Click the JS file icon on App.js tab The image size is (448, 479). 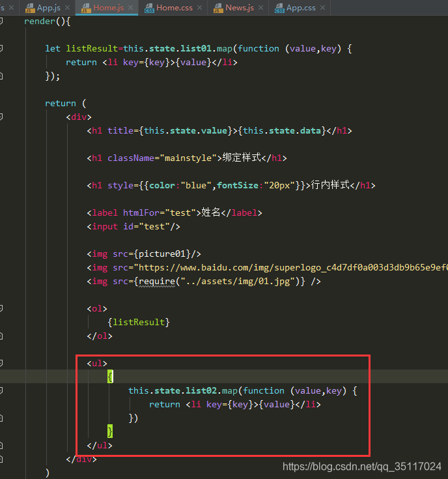pyautogui.click(x=30, y=8)
